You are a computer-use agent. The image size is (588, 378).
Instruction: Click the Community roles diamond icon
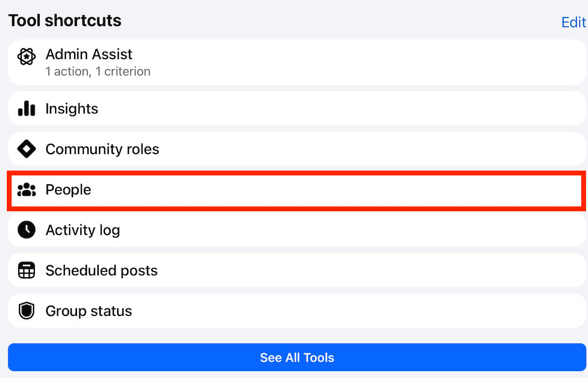26,149
